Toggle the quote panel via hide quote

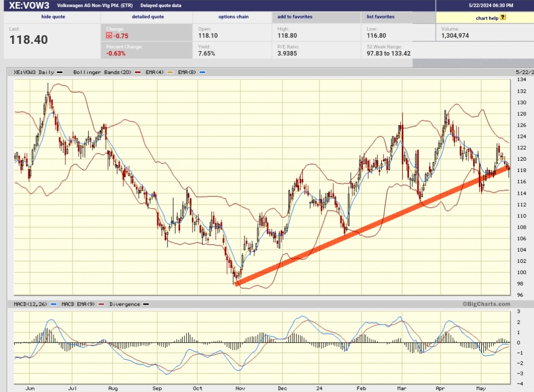(x=53, y=17)
